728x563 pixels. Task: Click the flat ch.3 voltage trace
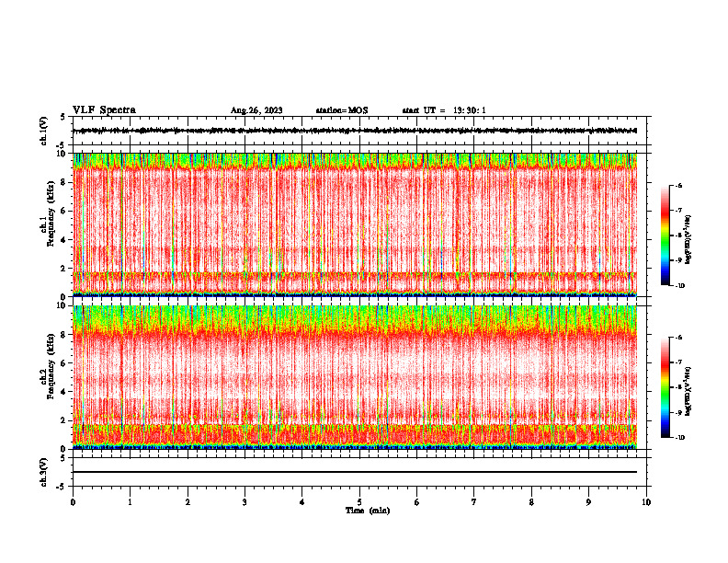[355, 472]
